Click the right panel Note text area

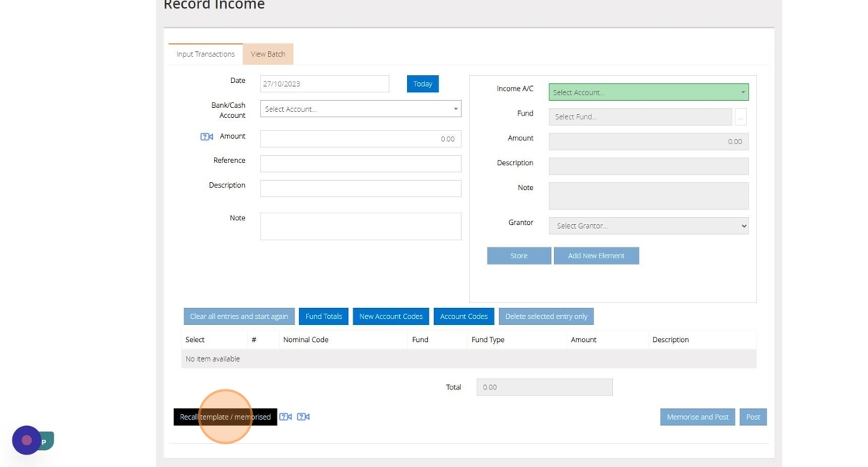648,196
